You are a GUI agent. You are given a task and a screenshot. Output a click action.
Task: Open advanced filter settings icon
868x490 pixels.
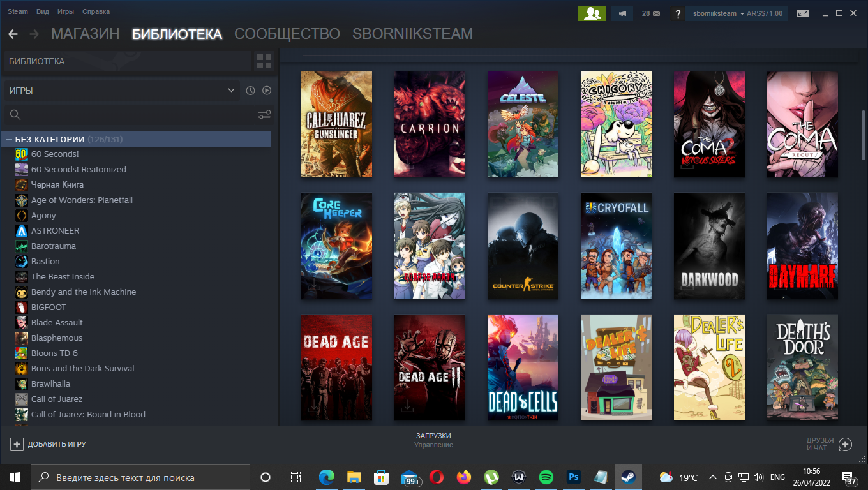click(264, 115)
